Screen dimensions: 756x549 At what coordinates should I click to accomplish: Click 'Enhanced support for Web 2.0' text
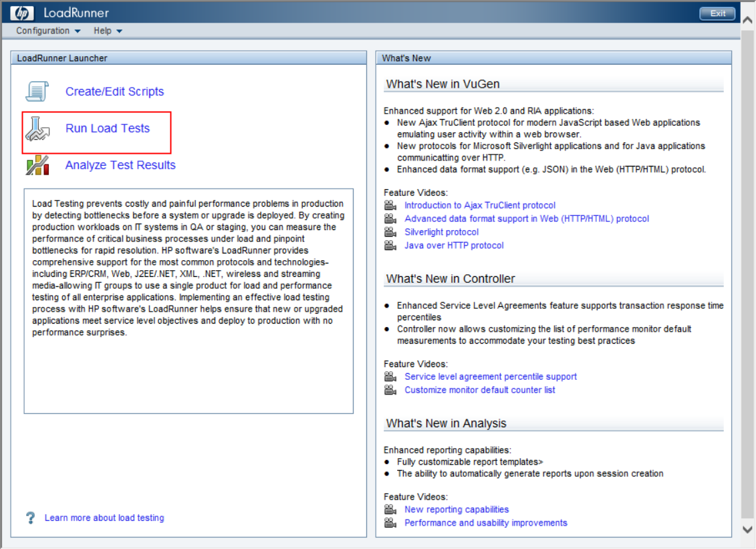[x=489, y=111]
